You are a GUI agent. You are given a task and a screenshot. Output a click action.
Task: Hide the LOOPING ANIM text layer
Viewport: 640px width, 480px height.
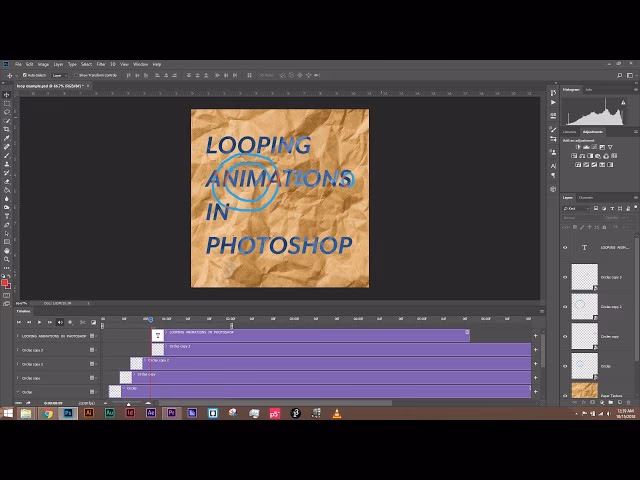point(565,247)
